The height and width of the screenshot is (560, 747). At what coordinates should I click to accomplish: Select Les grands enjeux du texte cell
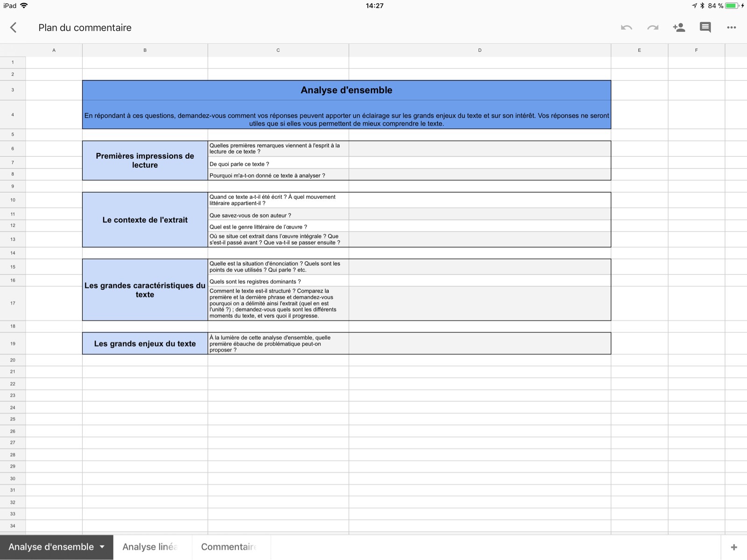pos(145,343)
